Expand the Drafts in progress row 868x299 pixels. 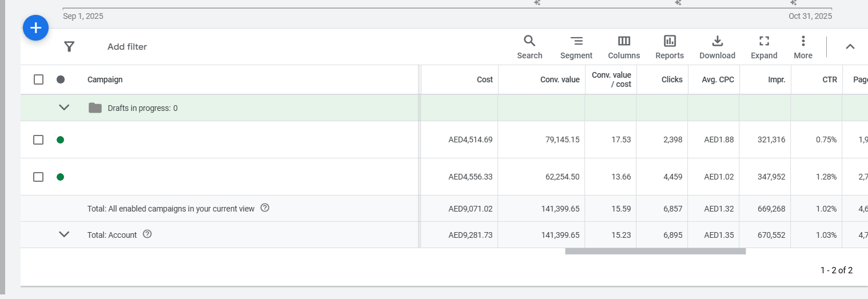pyautogui.click(x=64, y=107)
